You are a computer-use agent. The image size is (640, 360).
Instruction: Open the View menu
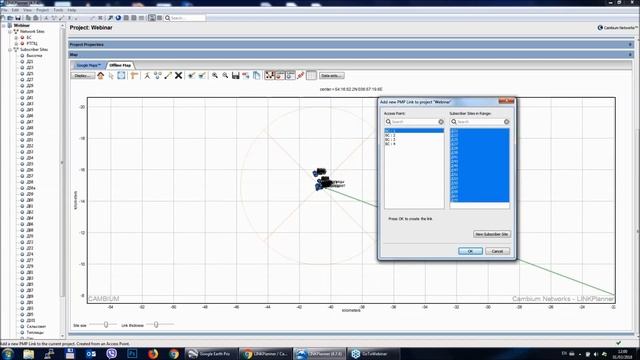(x=27, y=10)
